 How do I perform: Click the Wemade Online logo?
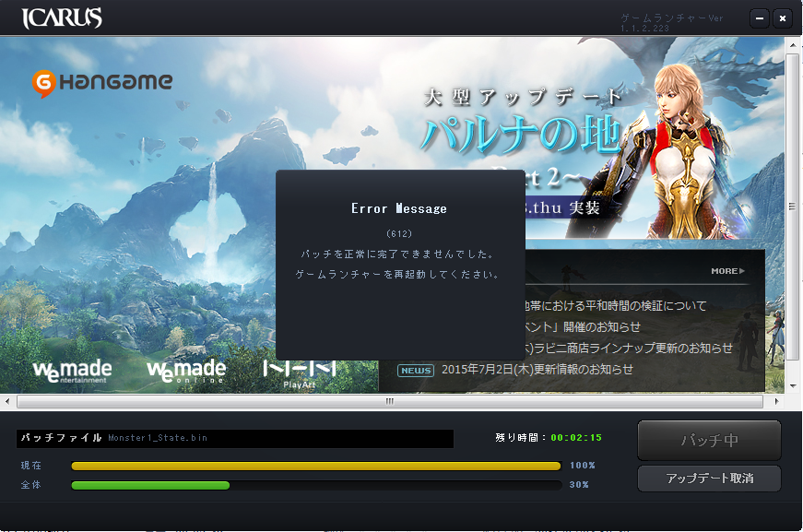[x=186, y=372]
